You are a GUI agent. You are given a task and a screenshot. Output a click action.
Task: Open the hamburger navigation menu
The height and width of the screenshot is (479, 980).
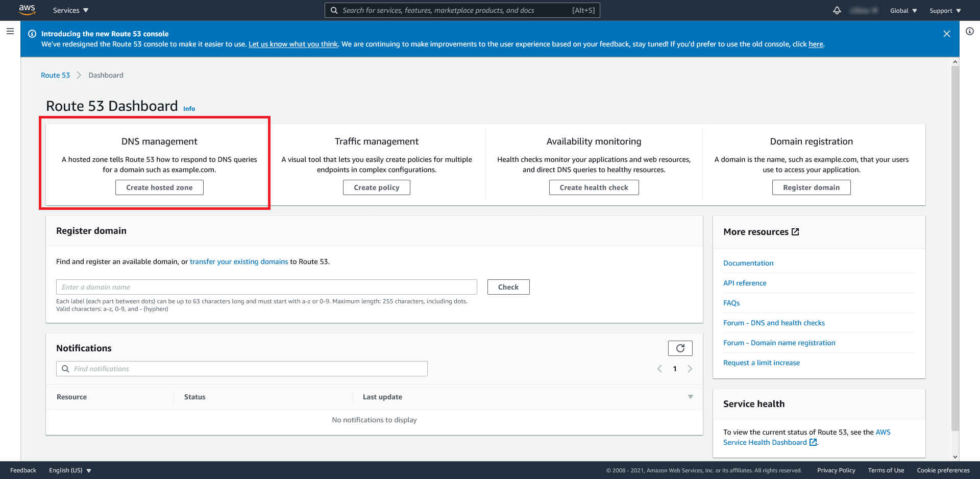click(x=10, y=31)
